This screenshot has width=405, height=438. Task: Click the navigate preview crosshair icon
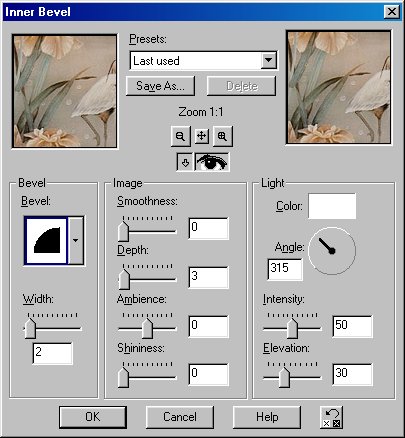(202, 136)
